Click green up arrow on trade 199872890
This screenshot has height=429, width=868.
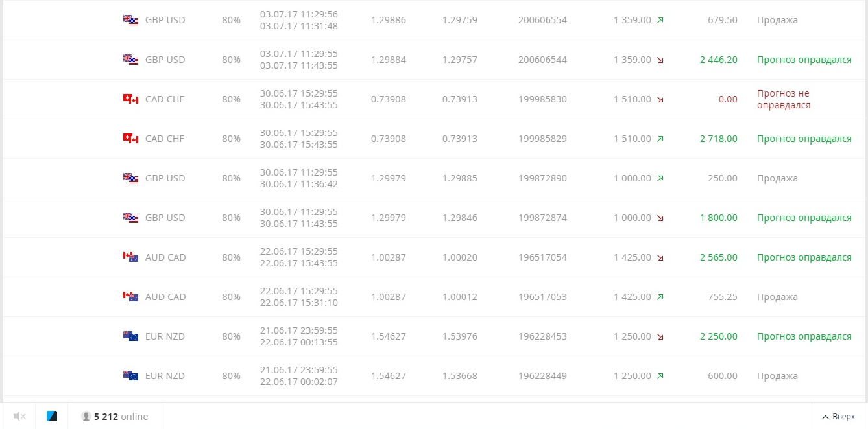coord(660,178)
